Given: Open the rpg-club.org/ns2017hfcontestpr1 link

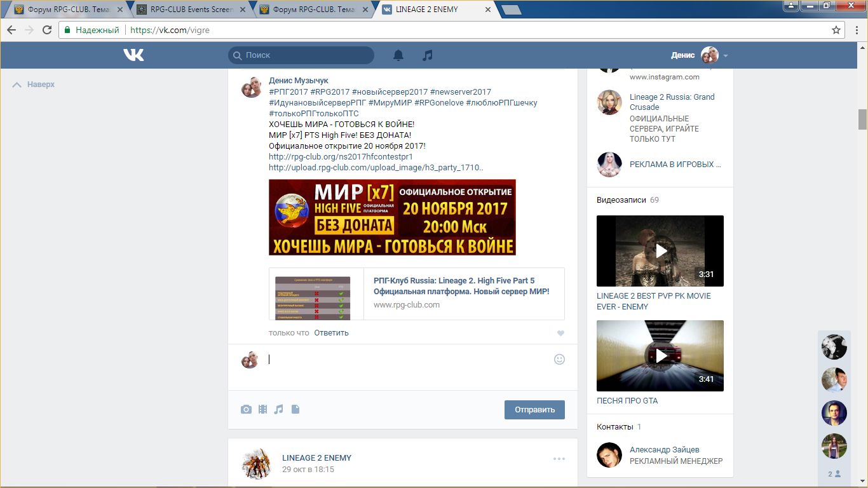Looking at the screenshot, I should pos(341,156).
